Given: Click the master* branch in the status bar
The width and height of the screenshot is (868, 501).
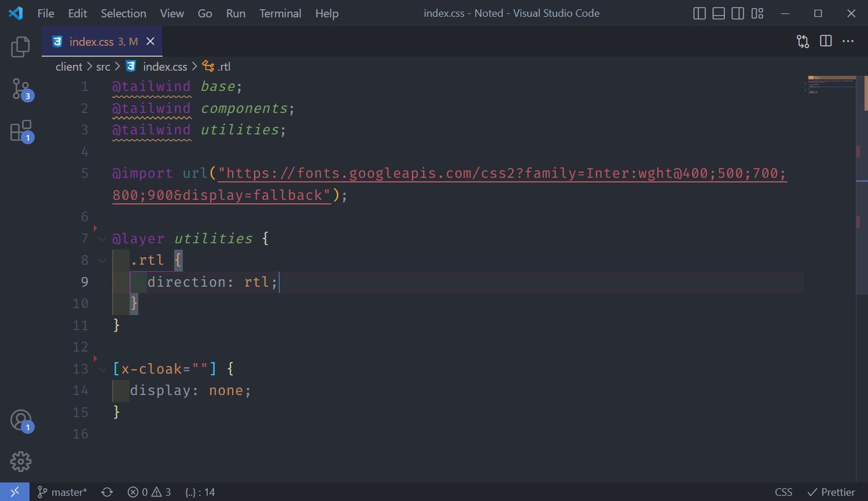Looking at the screenshot, I should tap(62, 492).
